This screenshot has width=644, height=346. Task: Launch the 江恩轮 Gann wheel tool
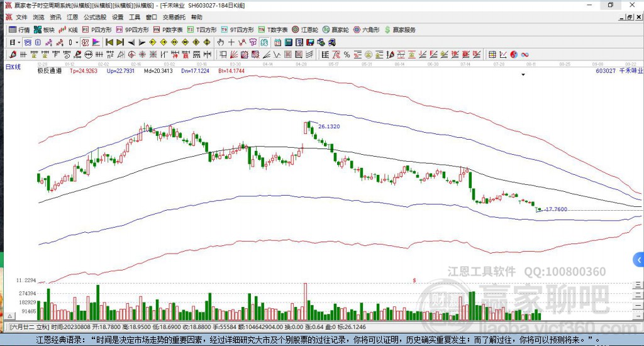(x=305, y=30)
